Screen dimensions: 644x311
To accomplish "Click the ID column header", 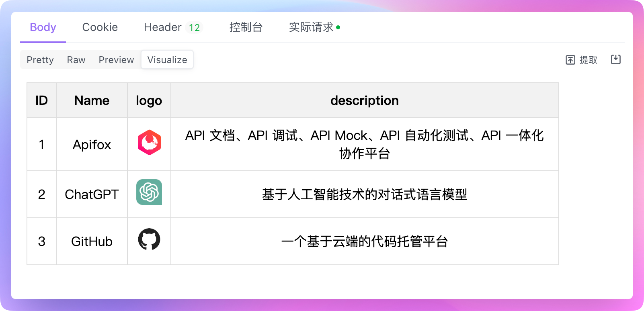I will (x=41, y=100).
